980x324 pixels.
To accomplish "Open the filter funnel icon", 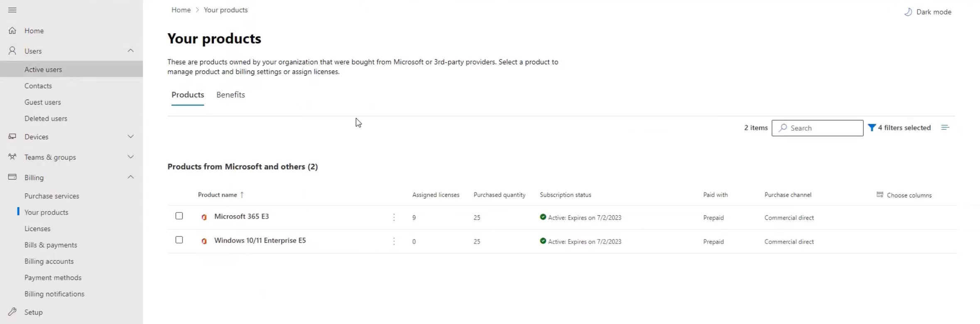I will (872, 128).
